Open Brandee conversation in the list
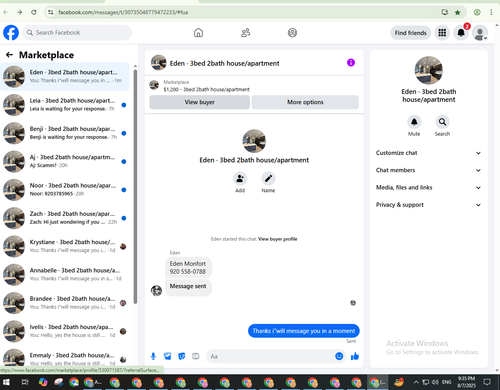This screenshot has width=500, height=390. [x=65, y=303]
